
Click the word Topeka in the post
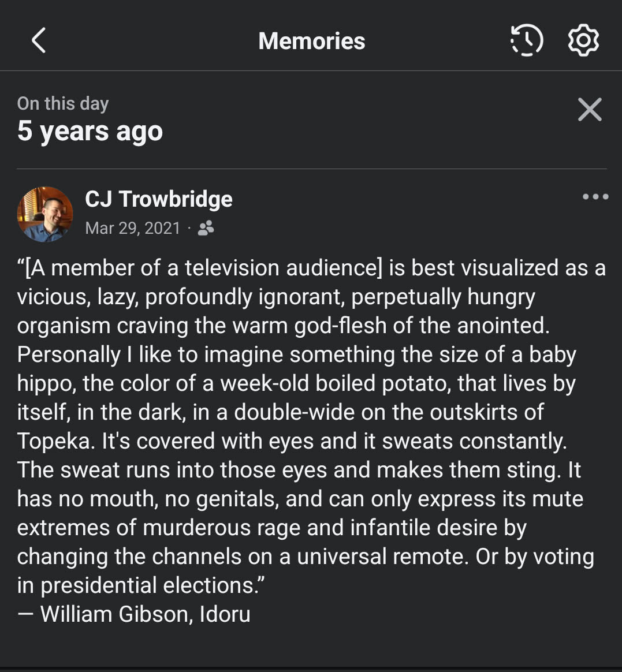click(x=55, y=441)
